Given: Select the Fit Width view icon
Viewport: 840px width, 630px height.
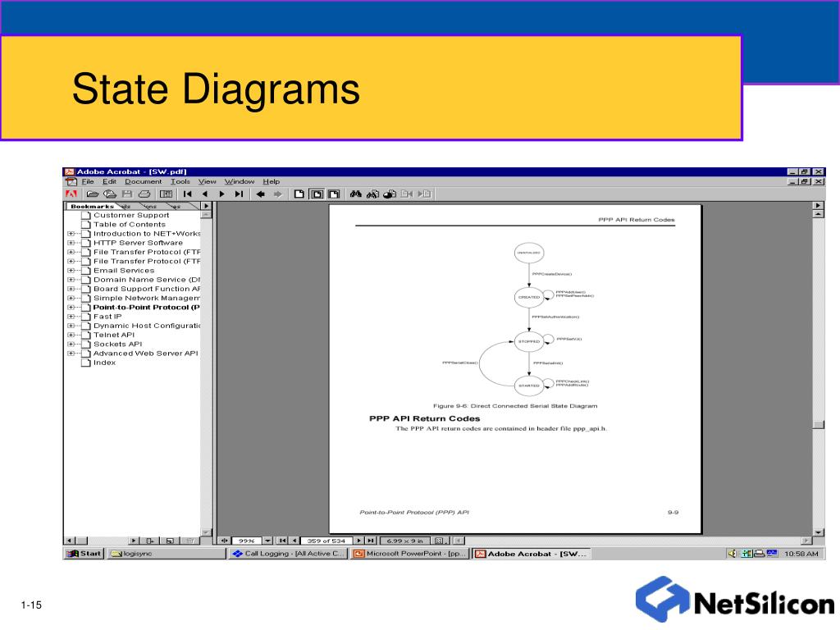Looking at the screenshot, I should 335,194.
